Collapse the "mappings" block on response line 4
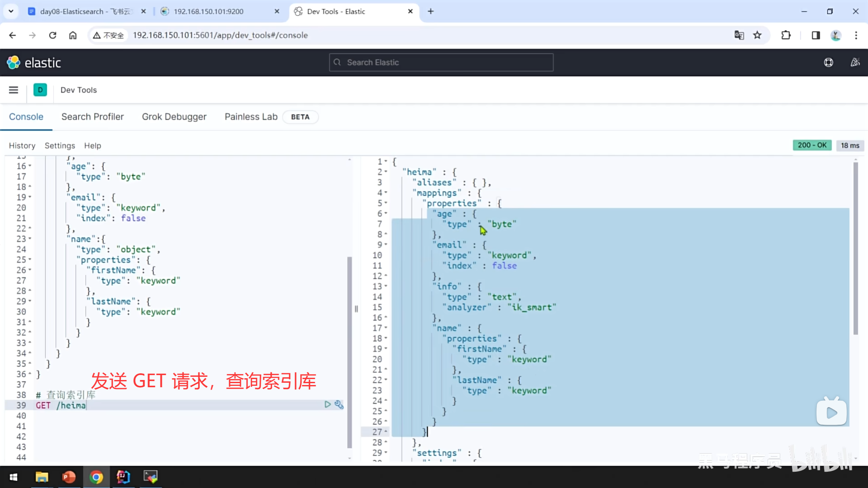Screen dimensions: 868x488 point(386,193)
